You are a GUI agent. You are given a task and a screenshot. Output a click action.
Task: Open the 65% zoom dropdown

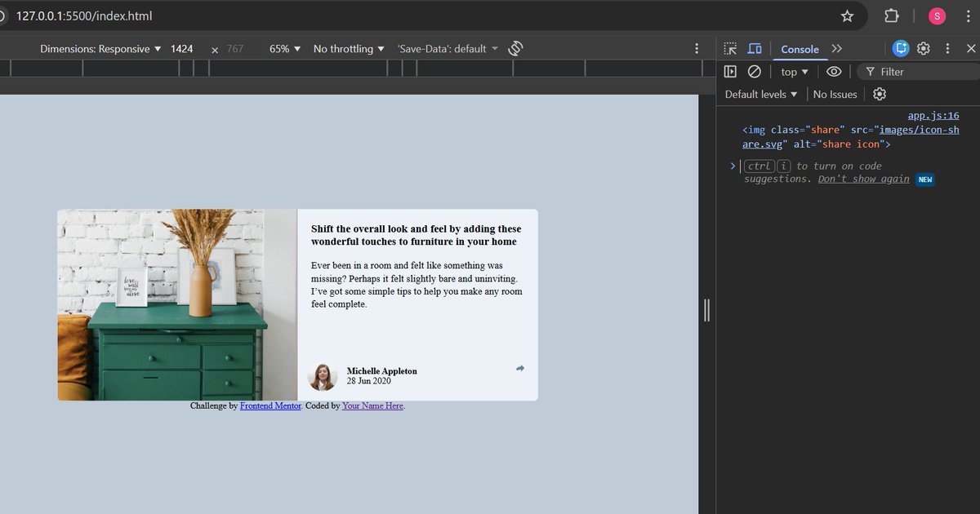[x=285, y=49]
